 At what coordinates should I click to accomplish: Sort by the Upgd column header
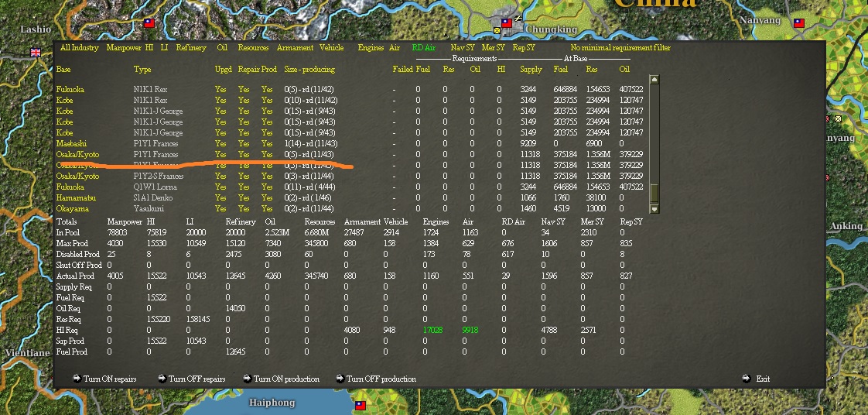point(223,70)
